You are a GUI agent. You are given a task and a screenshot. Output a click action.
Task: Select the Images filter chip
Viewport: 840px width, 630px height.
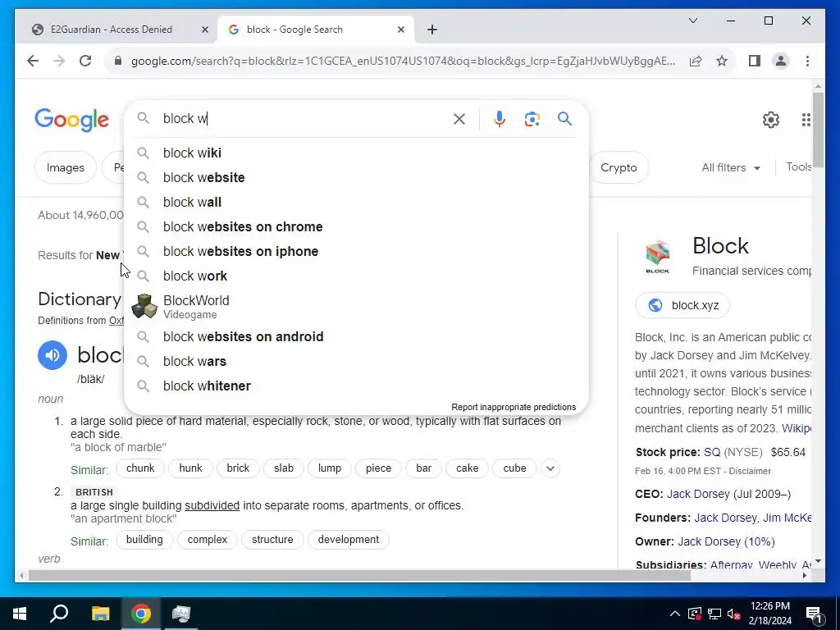coord(66,167)
